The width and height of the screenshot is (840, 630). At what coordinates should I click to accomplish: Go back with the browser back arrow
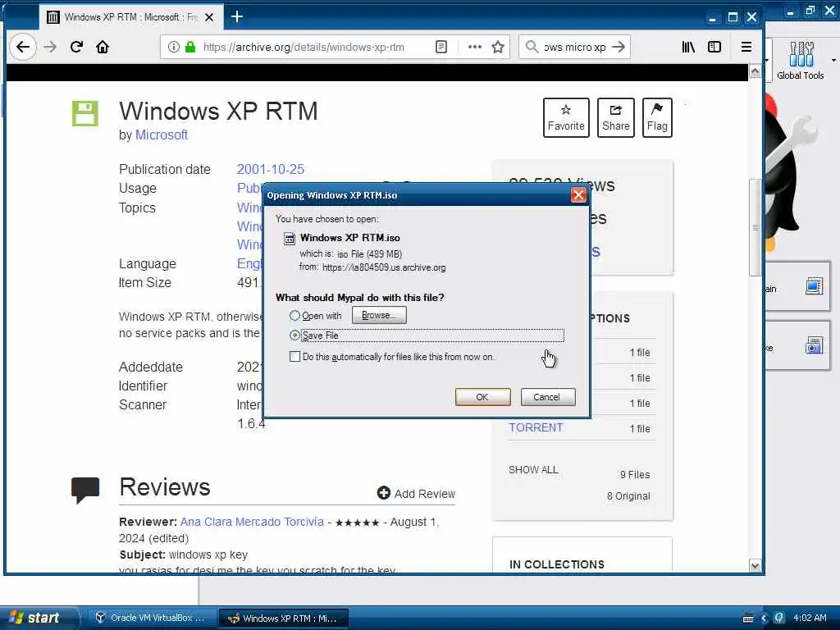pyautogui.click(x=22, y=47)
